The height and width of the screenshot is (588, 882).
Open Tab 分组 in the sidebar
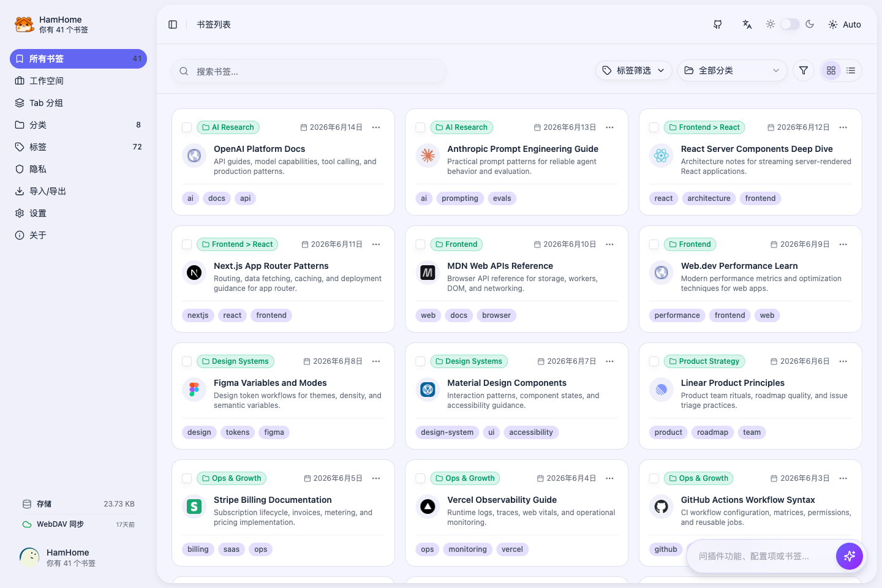[78, 103]
